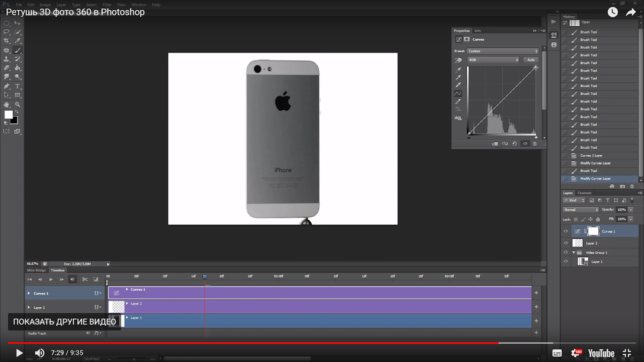Exit fullscreen in YouTube player
Image resolution: width=644 pixels, height=362 pixels.
coord(627,353)
